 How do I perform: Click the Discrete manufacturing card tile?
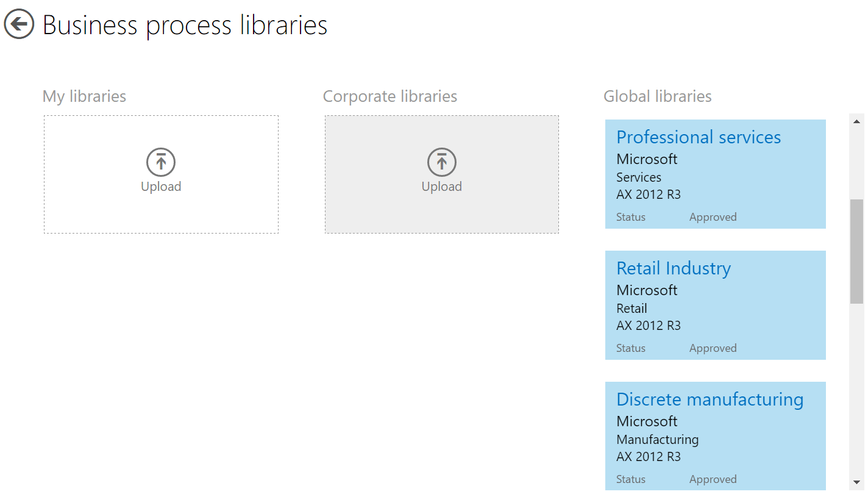pos(715,435)
